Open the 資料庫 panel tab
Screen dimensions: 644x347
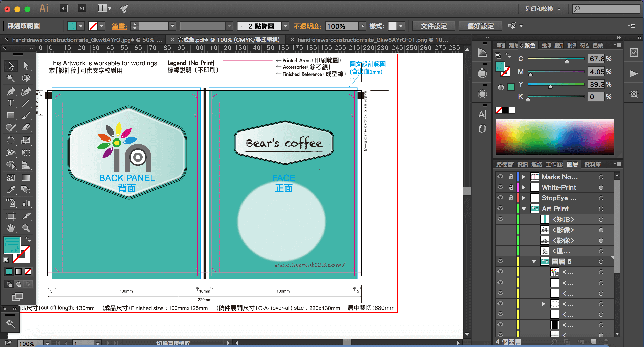click(x=592, y=164)
